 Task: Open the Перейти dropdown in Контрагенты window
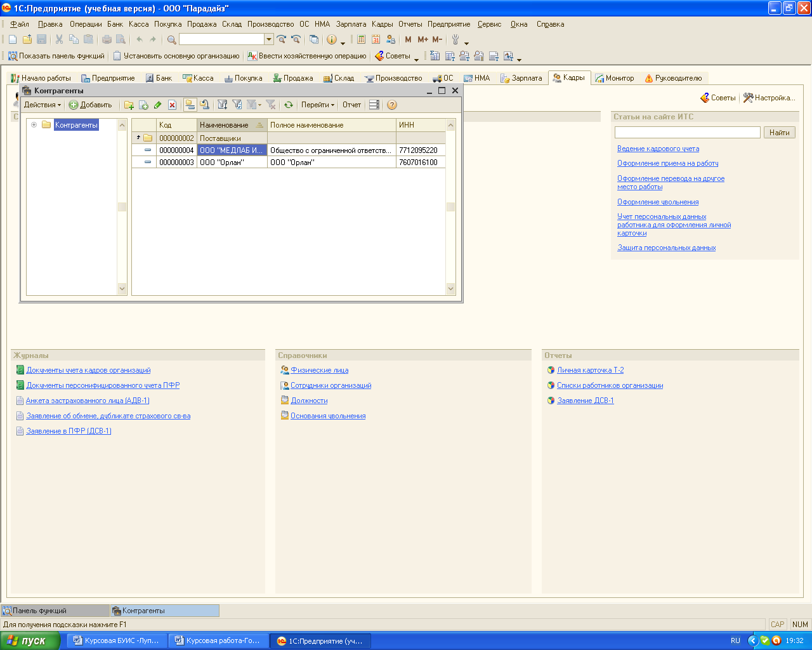(317, 105)
